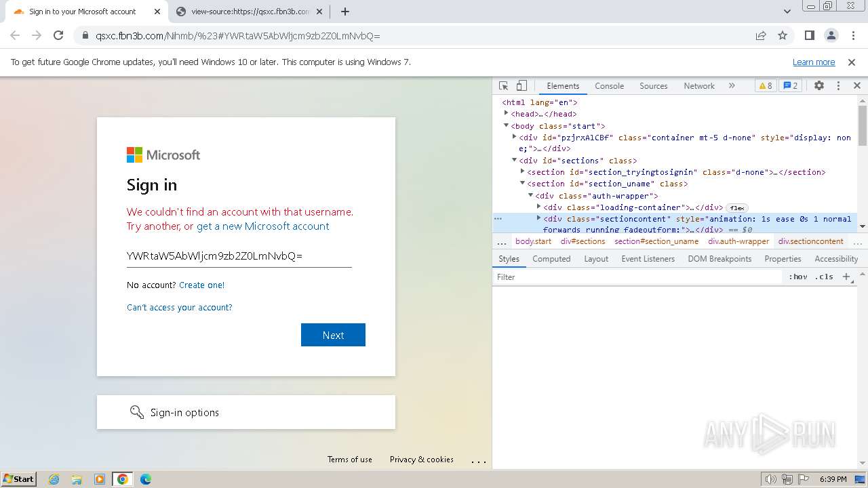The width and height of the screenshot is (868, 488).
Task: Click the flex badge on loading-container
Action: (736, 208)
